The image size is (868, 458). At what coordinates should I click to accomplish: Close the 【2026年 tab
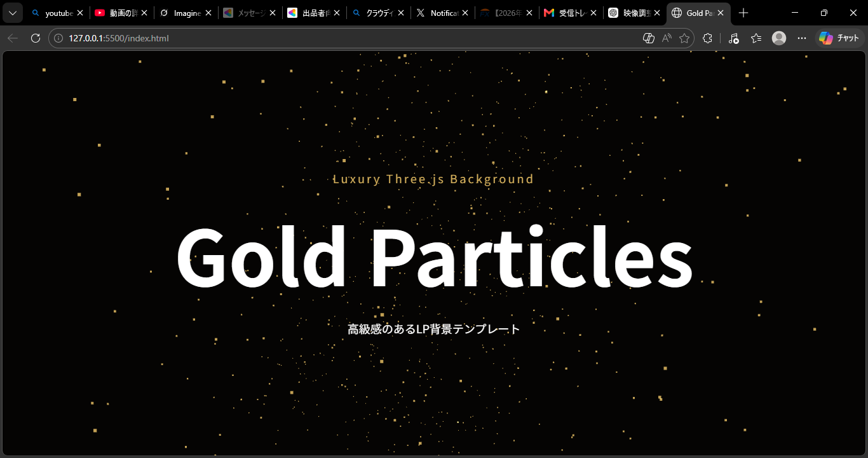[x=529, y=13]
